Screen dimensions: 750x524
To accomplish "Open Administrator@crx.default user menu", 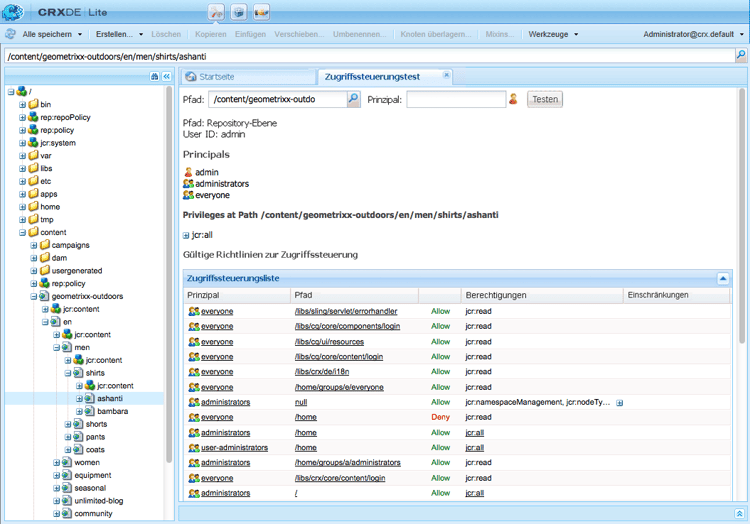I will (x=693, y=34).
